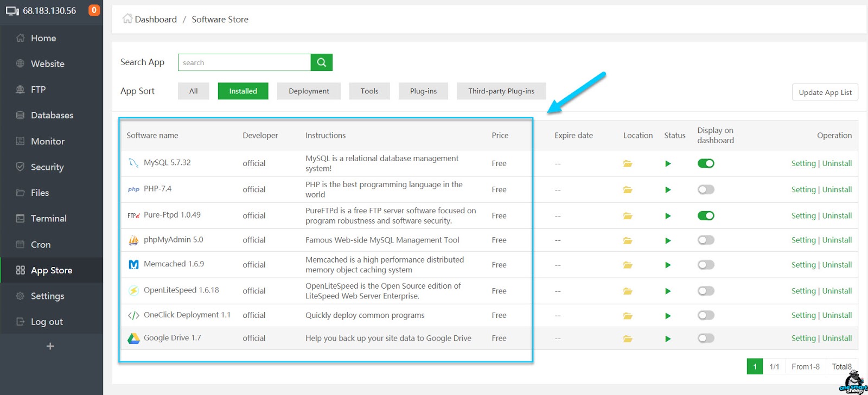Open the Files manager
This screenshot has height=395, width=868.
[x=40, y=193]
